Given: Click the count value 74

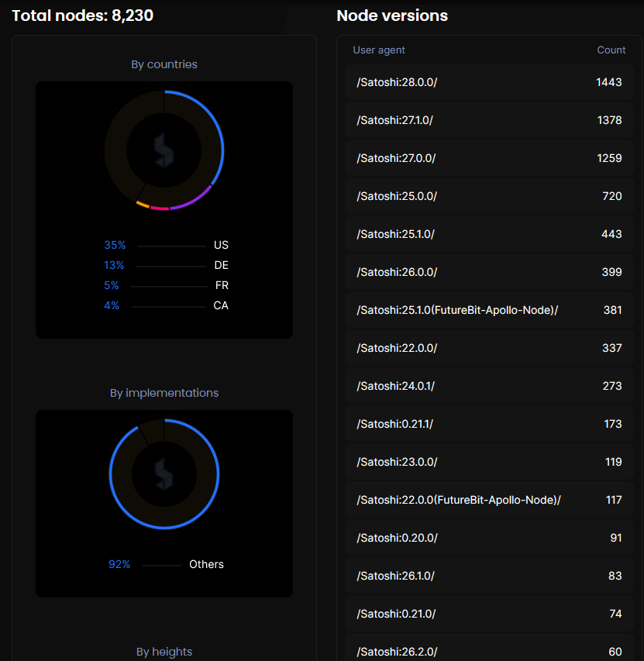Looking at the screenshot, I should coord(615,614).
